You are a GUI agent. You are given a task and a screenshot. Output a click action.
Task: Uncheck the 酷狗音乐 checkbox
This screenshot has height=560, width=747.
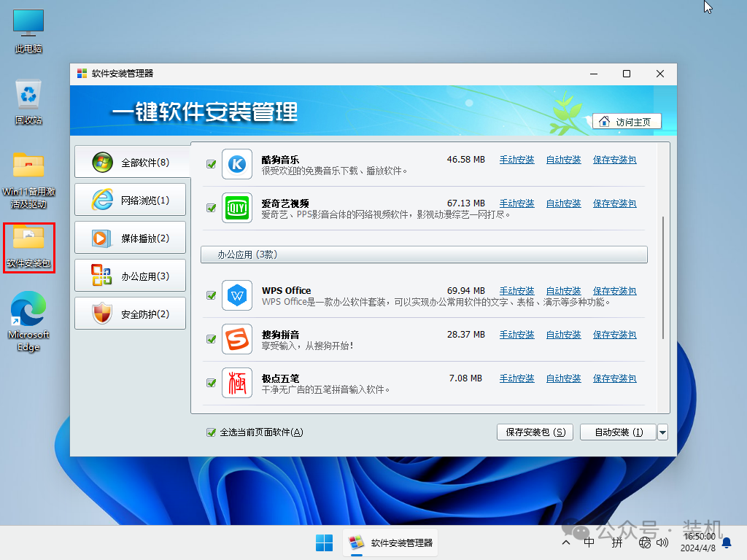[x=211, y=164]
